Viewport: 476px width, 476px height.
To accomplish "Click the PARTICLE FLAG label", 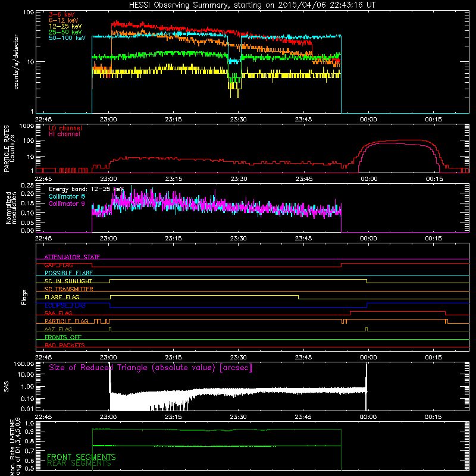I will coord(67,321).
